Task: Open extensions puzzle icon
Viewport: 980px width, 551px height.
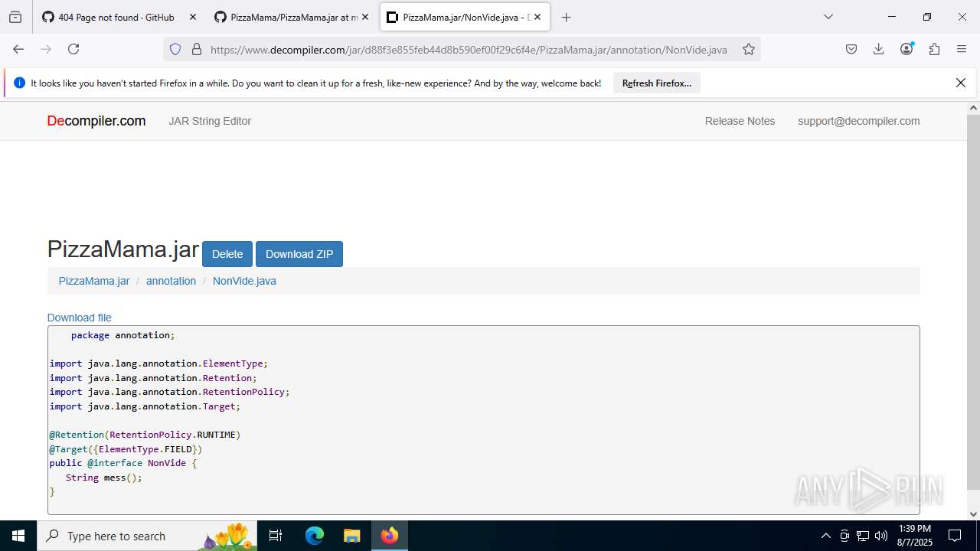Action: [x=934, y=49]
